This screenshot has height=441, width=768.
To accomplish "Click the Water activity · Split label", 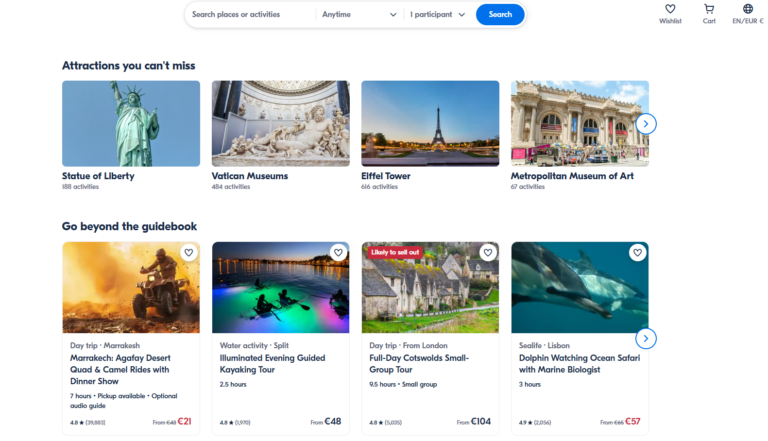I will (x=254, y=345).
